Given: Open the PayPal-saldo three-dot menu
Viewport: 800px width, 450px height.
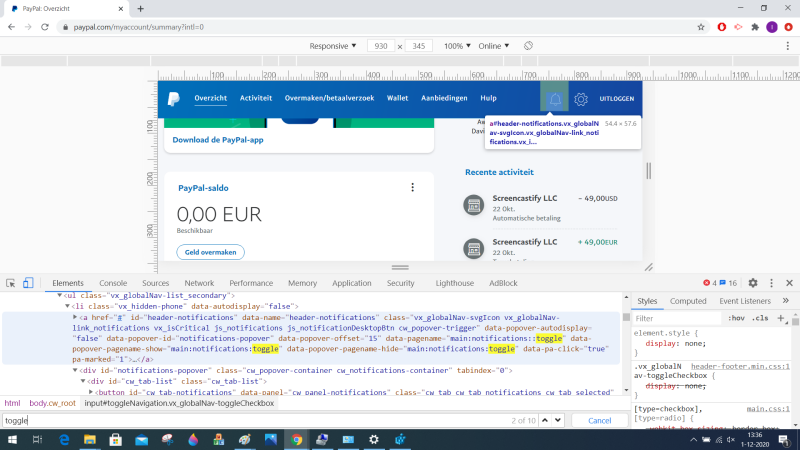Looking at the screenshot, I should 412,187.
